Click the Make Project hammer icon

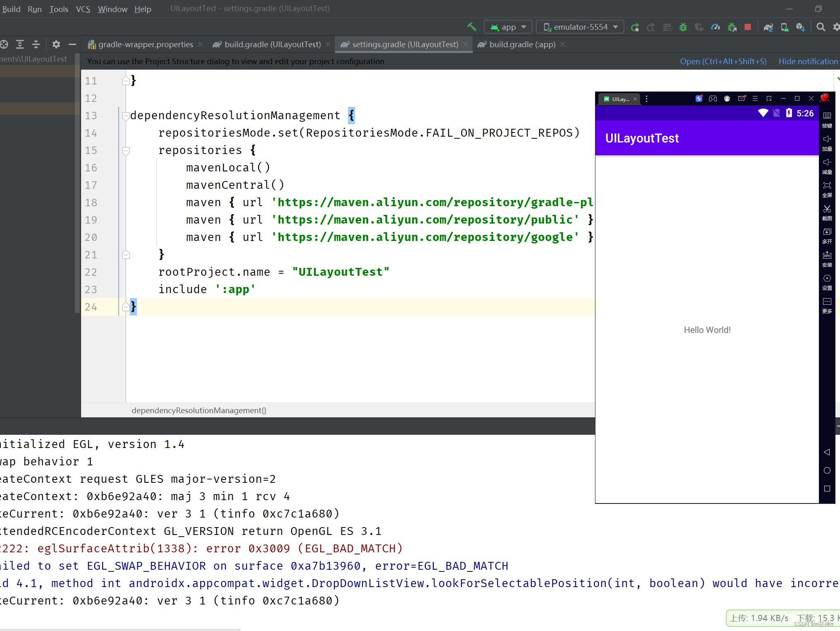[x=472, y=27]
